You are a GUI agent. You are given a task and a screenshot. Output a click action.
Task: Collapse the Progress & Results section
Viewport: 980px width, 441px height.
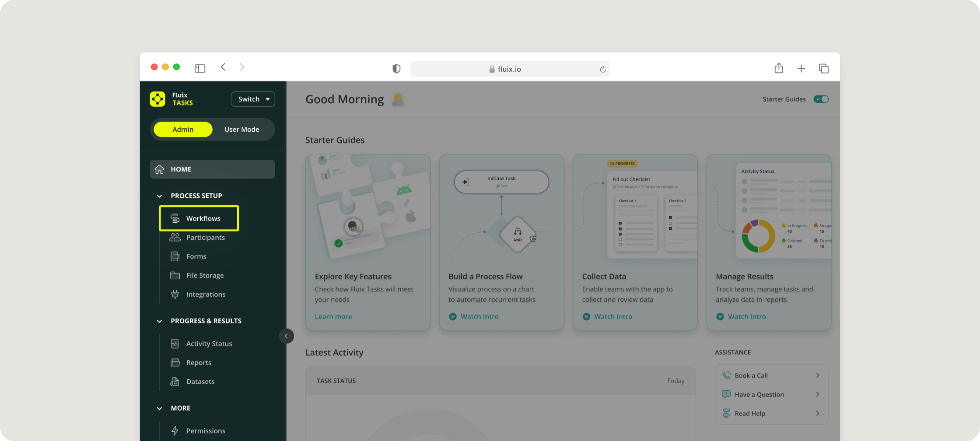coord(160,321)
